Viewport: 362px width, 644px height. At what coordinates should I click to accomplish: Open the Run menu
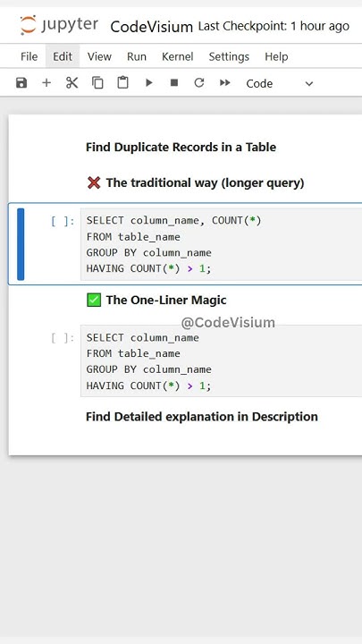pyautogui.click(x=137, y=56)
